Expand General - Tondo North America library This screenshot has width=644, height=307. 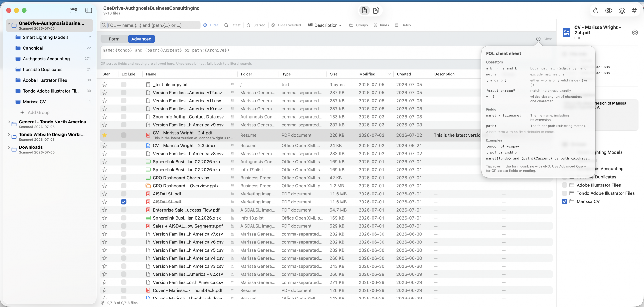(x=9, y=122)
